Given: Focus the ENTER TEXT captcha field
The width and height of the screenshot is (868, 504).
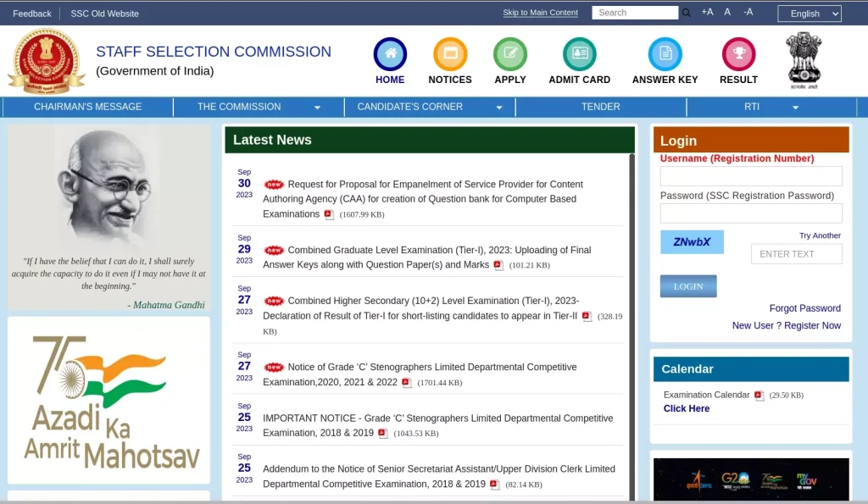Looking at the screenshot, I should 797,254.
